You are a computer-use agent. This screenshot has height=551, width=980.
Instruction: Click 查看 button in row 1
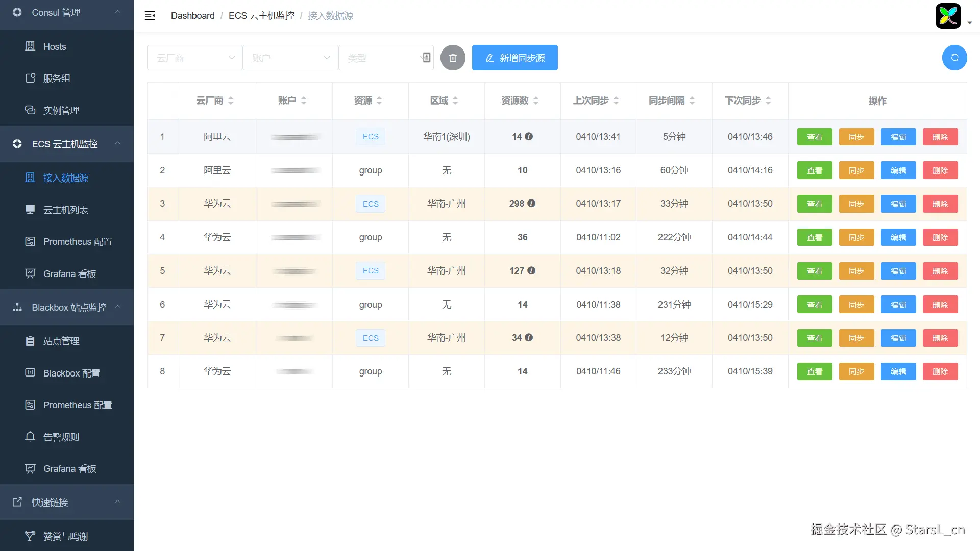click(814, 137)
